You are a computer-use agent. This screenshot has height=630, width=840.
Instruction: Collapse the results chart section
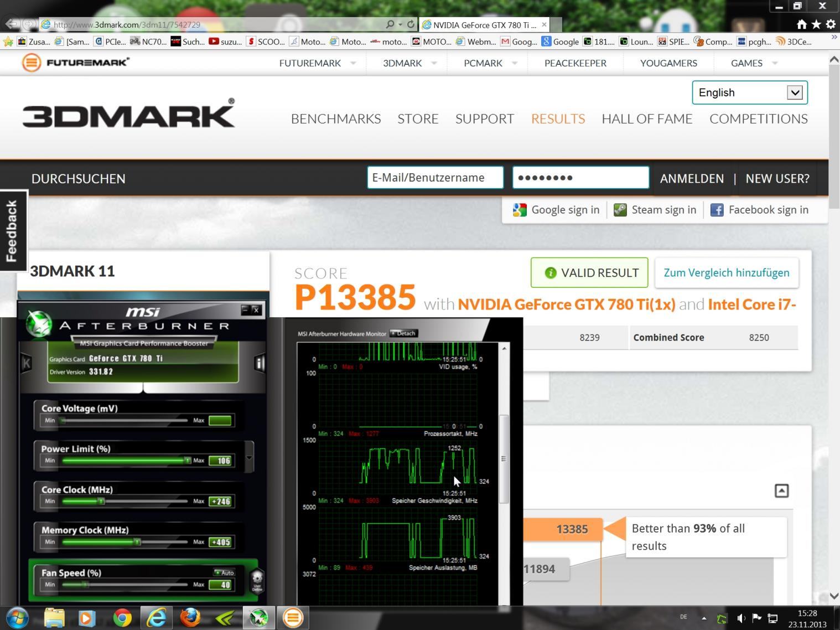[x=781, y=490]
